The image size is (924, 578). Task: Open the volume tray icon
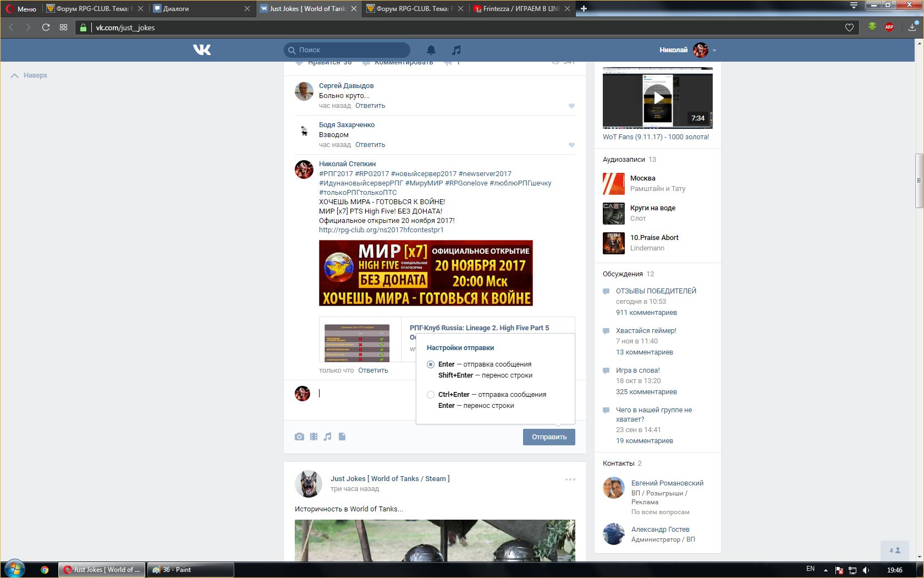[866, 570]
